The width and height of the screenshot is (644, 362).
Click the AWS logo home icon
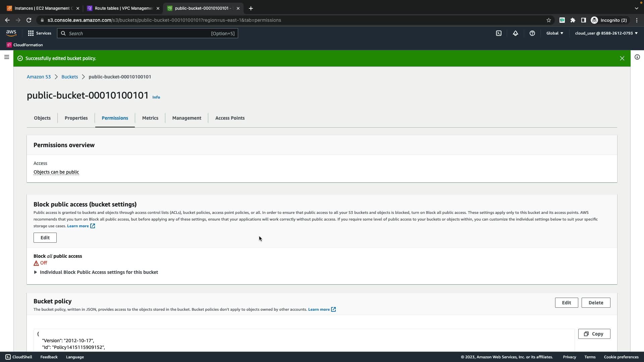point(11,33)
